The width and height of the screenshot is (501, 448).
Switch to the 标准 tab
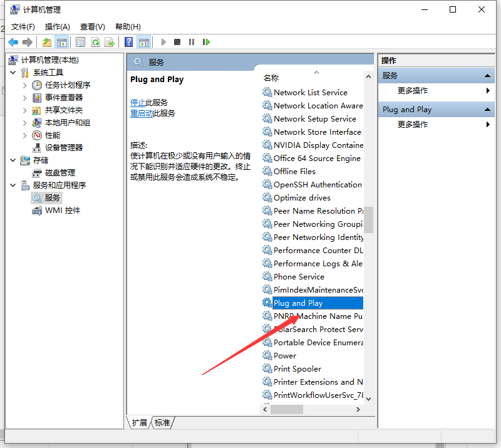pyautogui.click(x=163, y=423)
